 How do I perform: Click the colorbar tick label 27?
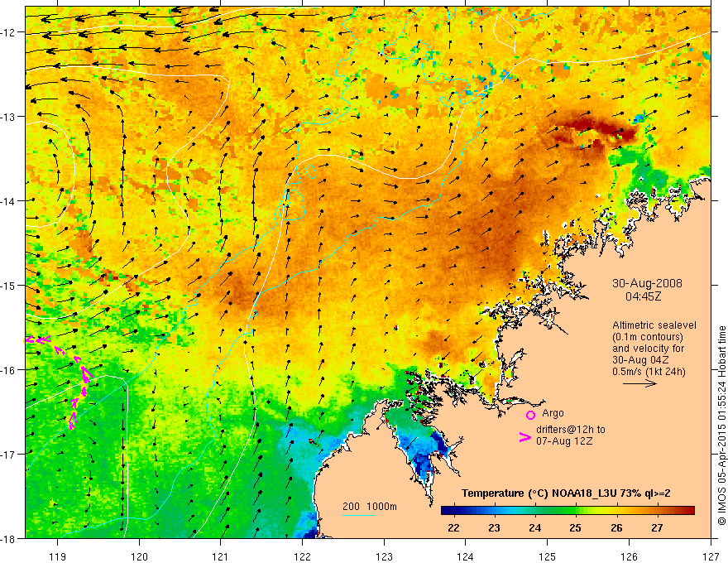tap(657, 527)
